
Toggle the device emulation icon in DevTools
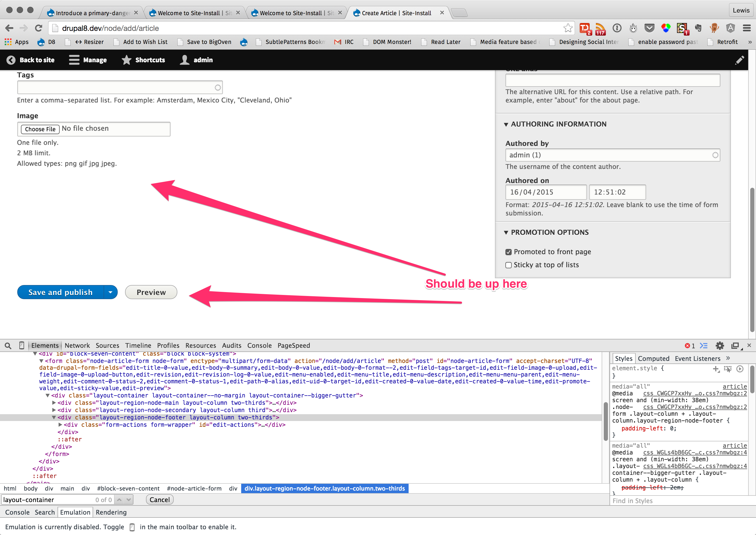click(22, 345)
